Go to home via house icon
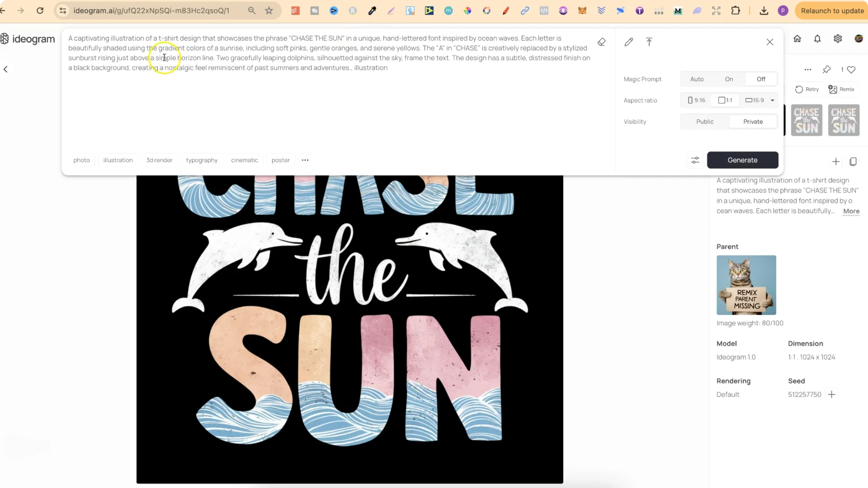 (x=797, y=39)
